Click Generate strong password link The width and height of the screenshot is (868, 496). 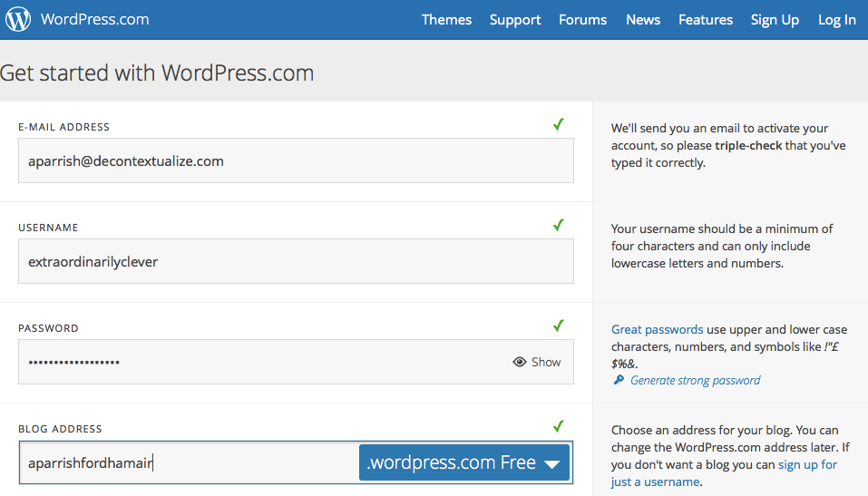click(x=696, y=380)
